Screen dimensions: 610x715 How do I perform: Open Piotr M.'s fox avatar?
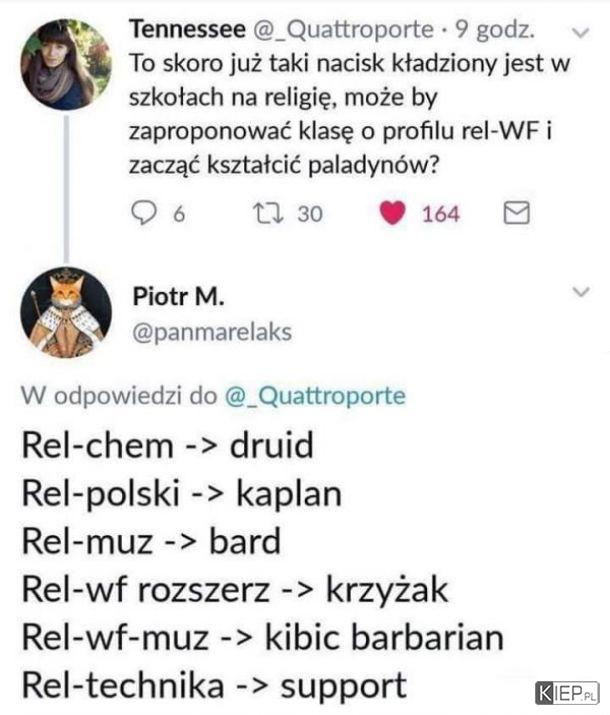[66, 312]
